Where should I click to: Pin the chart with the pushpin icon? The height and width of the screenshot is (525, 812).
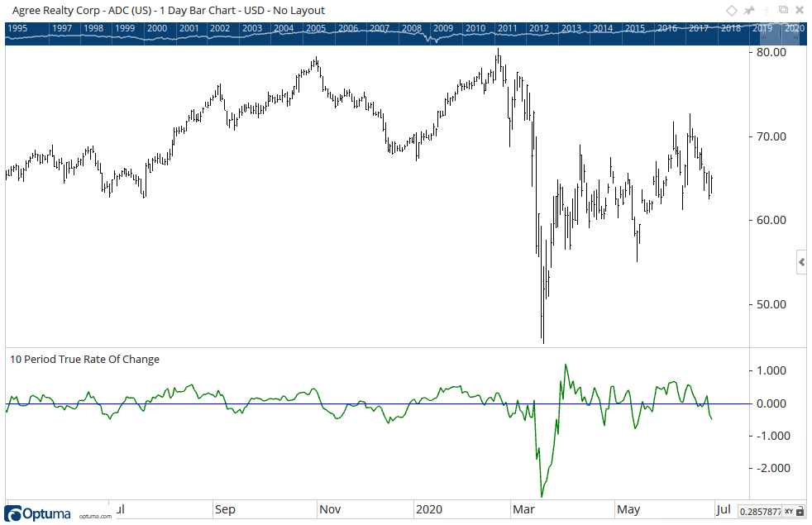(x=749, y=11)
